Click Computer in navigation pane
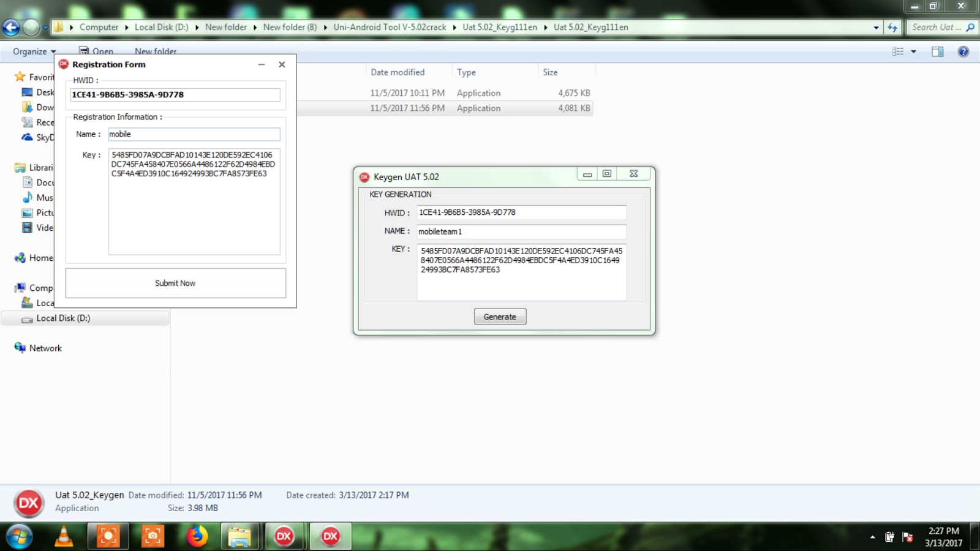 coord(34,288)
